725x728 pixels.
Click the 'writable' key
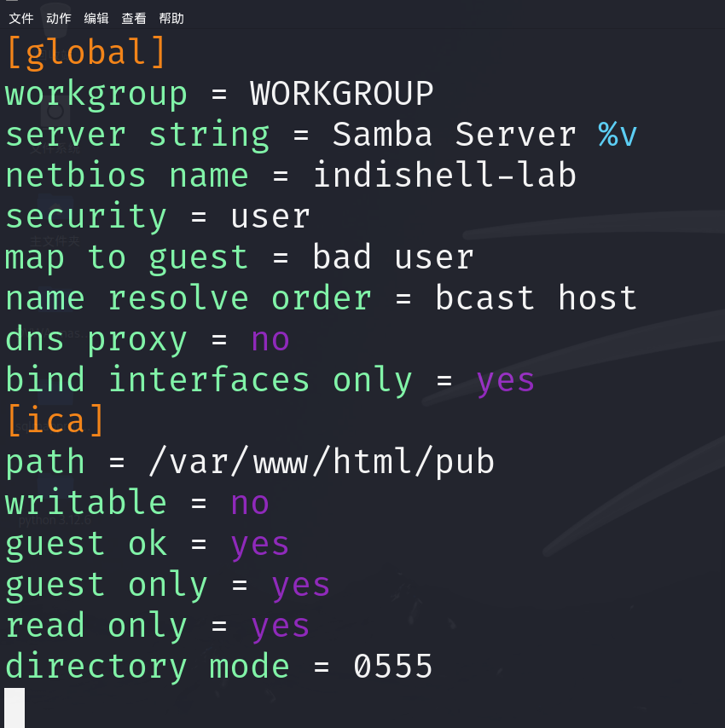point(86,503)
